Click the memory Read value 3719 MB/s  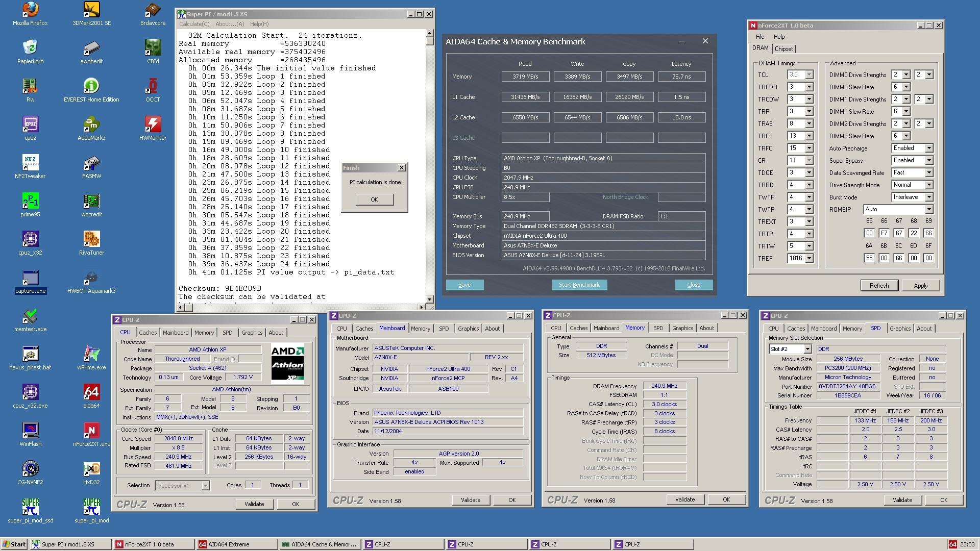click(x=525, y=77)
